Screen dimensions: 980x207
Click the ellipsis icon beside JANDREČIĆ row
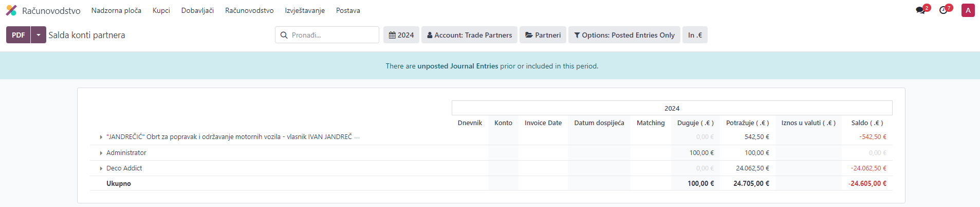(357, 137)
